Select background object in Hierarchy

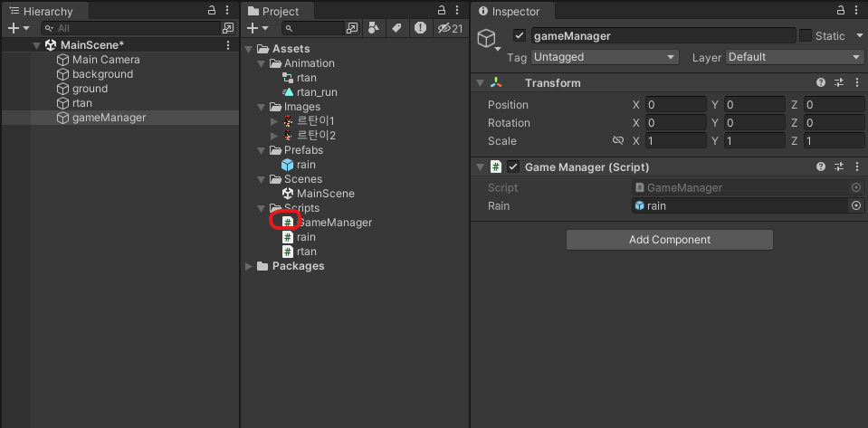tap(102, 74)
